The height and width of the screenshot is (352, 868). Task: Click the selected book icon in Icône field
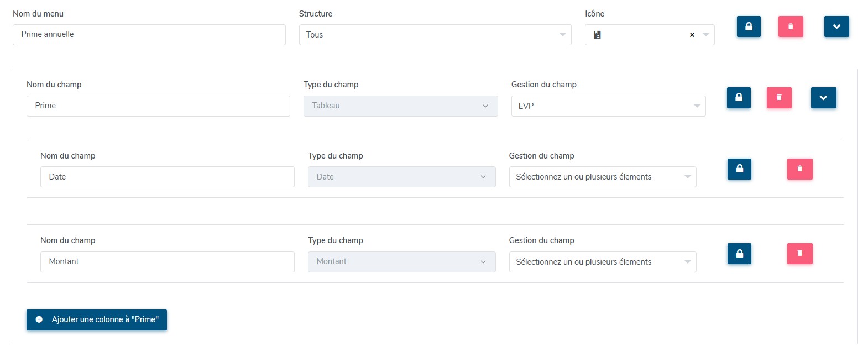597,35
